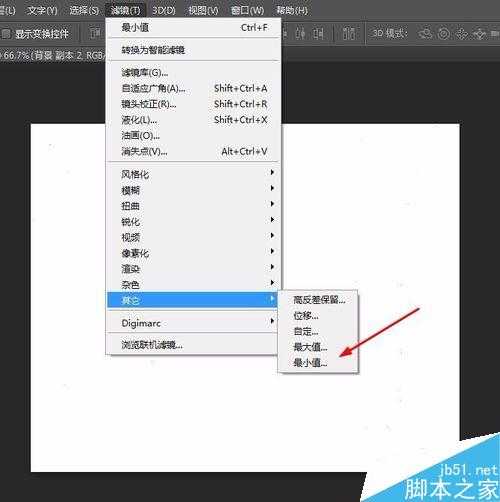Choose 镜头校正(R)... filter
This screenshot has width=500, height=502.
point(194,104)
